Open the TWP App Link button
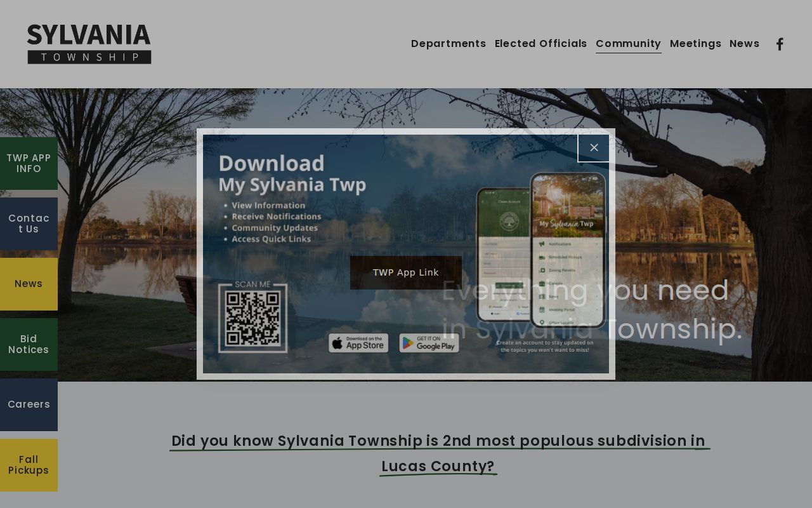The width and height of the screenshot is (812, 508). point(406,272)
